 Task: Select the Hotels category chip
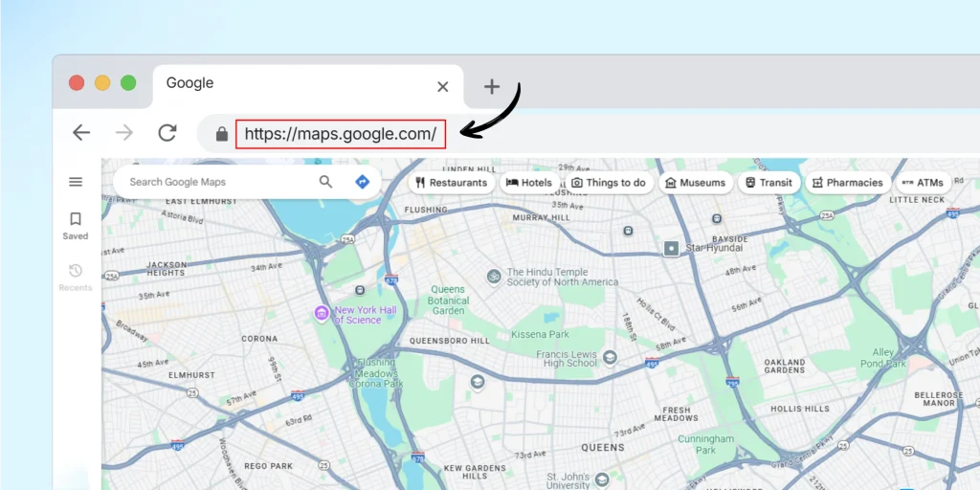[x=529, y=183]
